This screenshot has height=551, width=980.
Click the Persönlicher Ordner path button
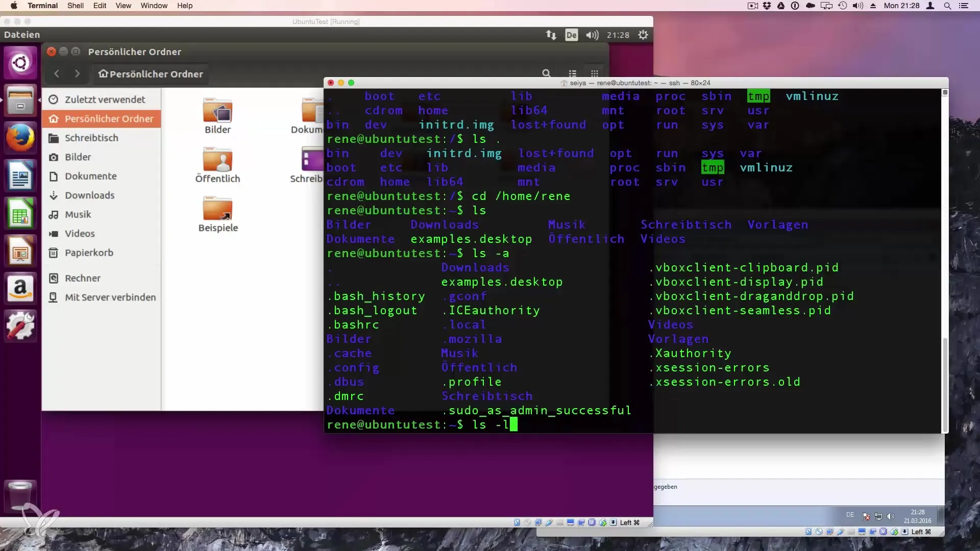(151, 74)
